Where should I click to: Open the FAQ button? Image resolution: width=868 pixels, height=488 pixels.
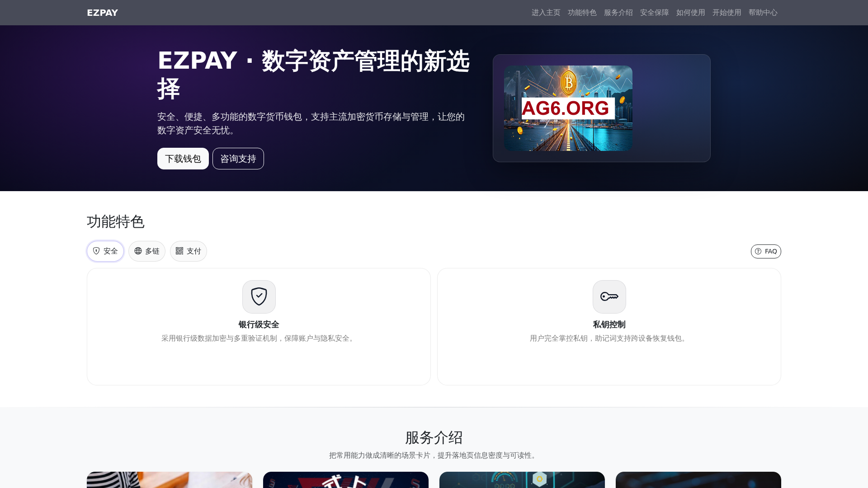766,251
